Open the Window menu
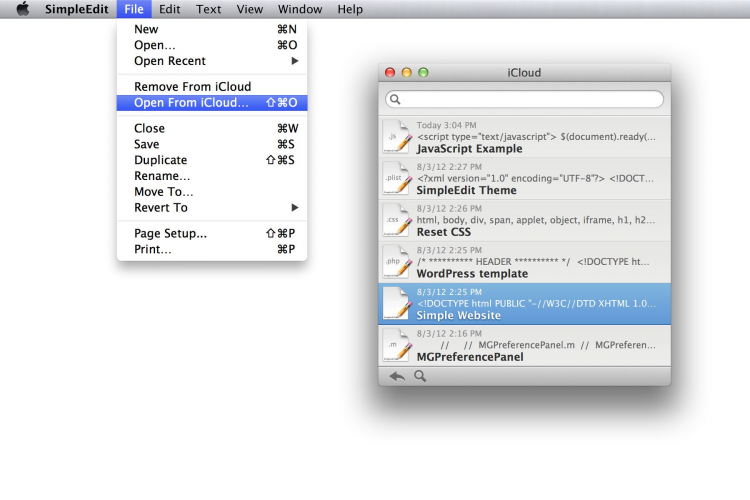Viewport: 750px width, 500px height. point(300,9)
